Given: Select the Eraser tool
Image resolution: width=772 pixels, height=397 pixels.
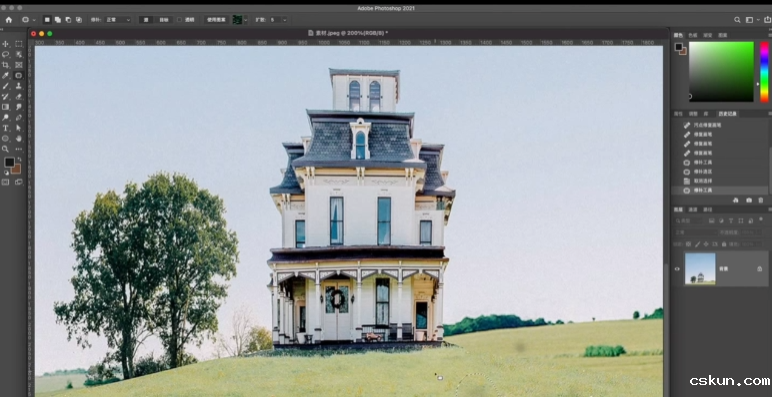Looking at the screenshot, I should pyautogui.click(x=19, y=97).
